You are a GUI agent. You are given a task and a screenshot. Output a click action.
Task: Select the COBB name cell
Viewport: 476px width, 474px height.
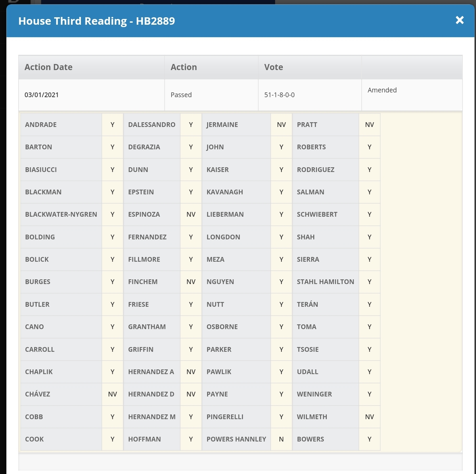61,417
